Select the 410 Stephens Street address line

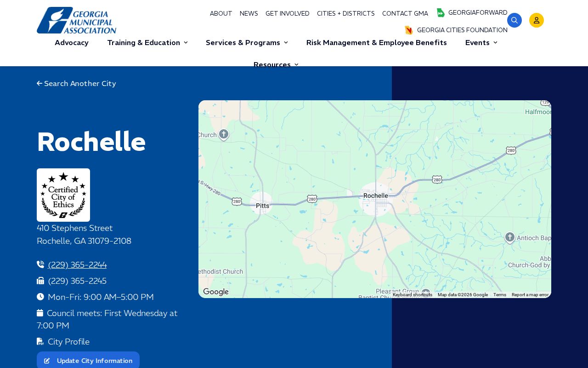click(x=75, y=228)
